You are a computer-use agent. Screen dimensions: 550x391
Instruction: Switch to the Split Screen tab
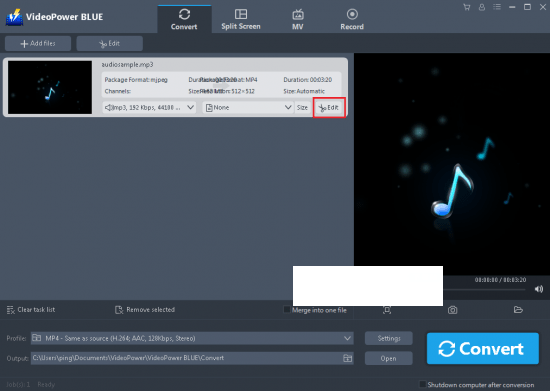(241, 19)
